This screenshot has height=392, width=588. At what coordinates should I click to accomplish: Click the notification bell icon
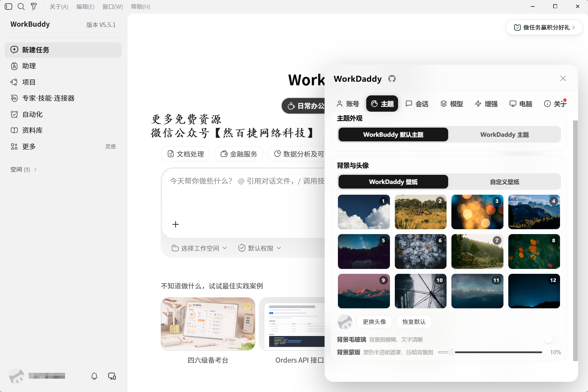pos(94,376)
